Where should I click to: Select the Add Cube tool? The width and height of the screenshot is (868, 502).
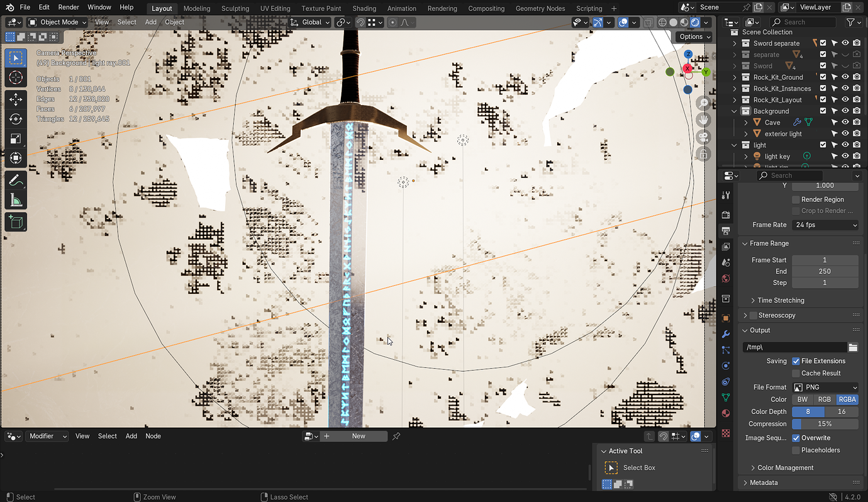pos(16,221)
